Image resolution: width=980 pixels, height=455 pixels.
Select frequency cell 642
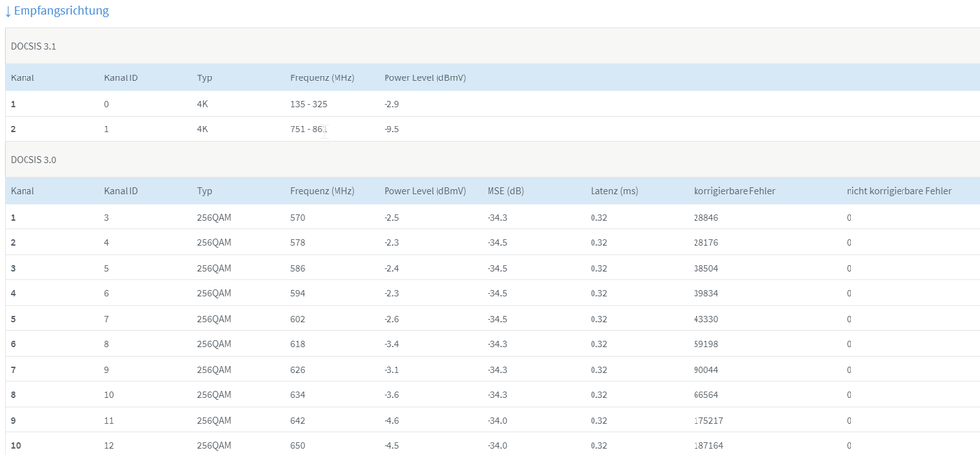[298, 421]
